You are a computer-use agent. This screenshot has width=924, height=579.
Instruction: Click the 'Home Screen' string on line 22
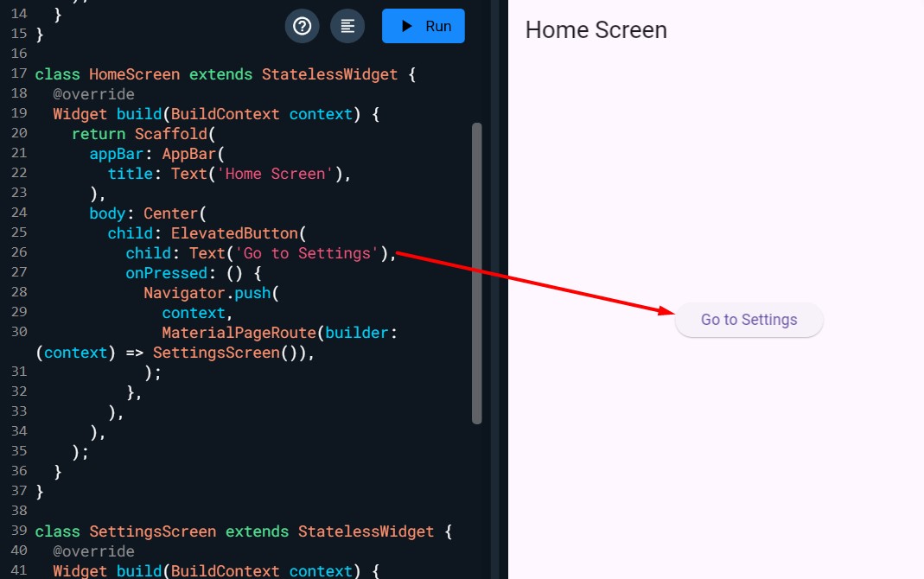point(275,174)
